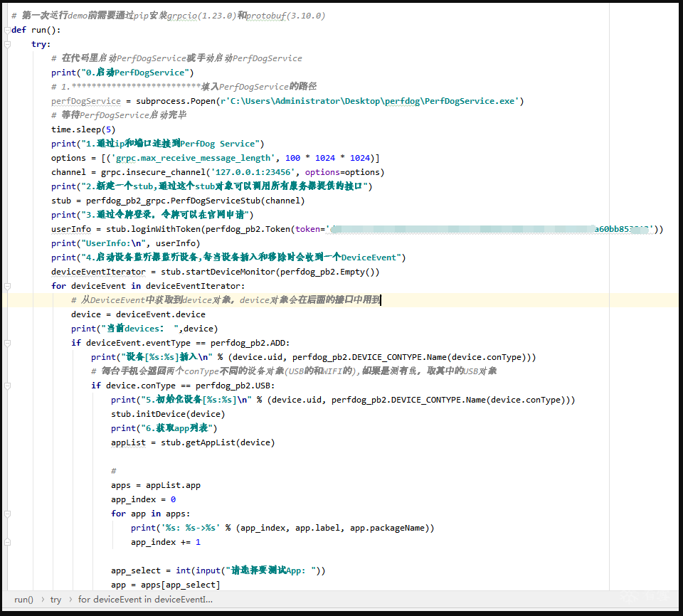
Task: Click 'app_index = 0' line
Action: [143, 499]
